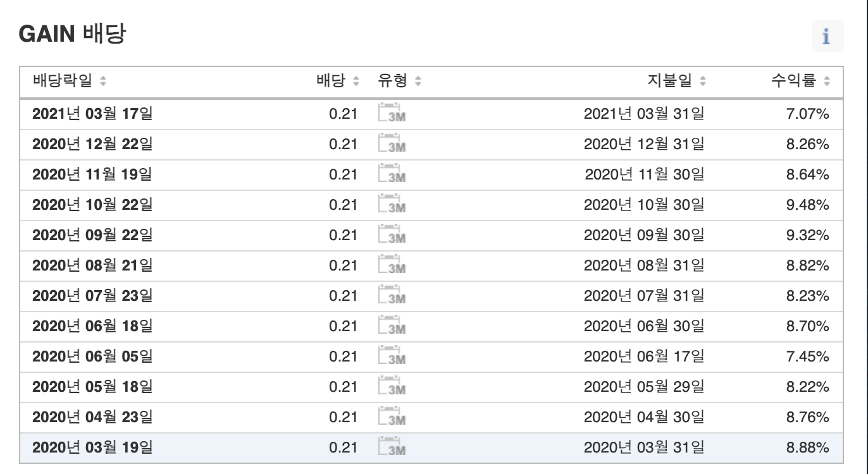
Task: Select ex-dividend date 2020년 06월 18일
Action: point(92,326)
